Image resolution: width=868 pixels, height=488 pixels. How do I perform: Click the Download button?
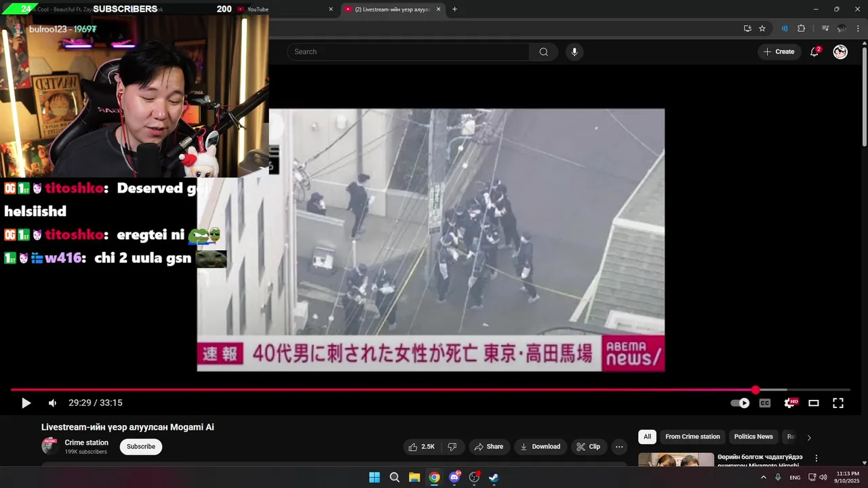[x=540, y=447]
